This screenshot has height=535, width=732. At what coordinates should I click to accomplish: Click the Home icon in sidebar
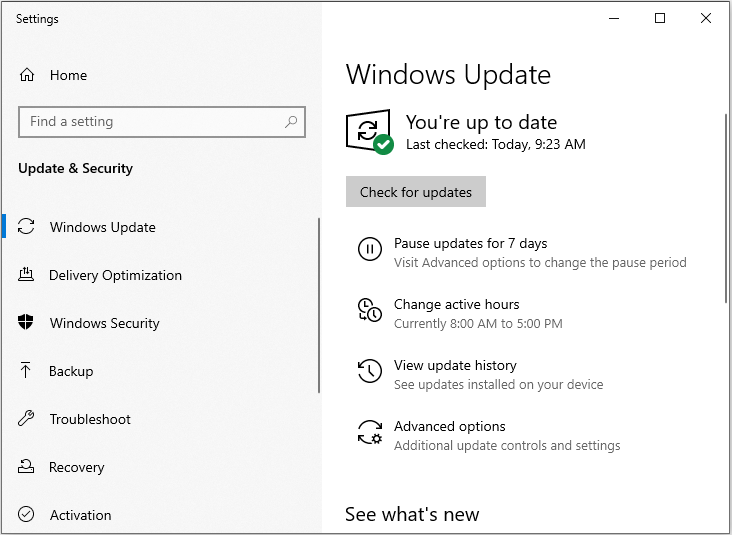[x=27, y=75]
